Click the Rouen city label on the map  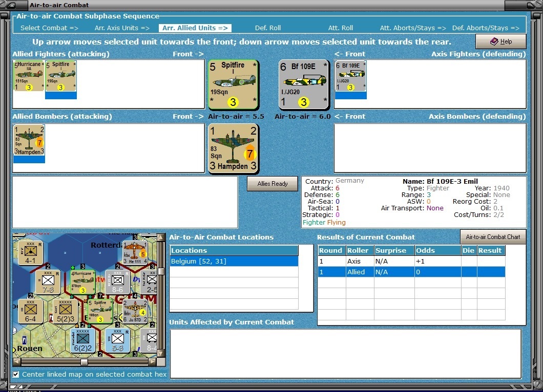pos(29,349)
